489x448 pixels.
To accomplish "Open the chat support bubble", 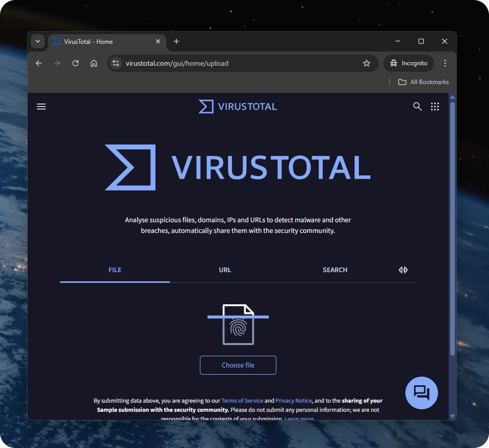I will point(421,393).
